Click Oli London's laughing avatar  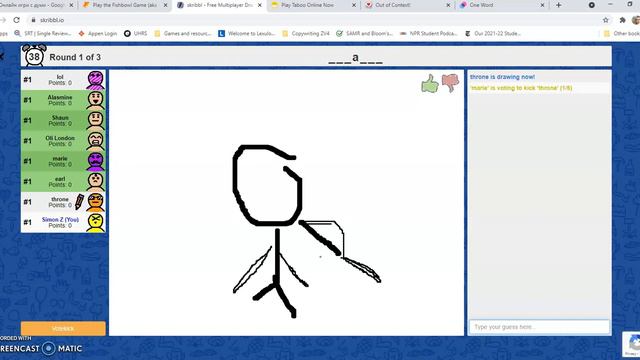tap(95, 141)
